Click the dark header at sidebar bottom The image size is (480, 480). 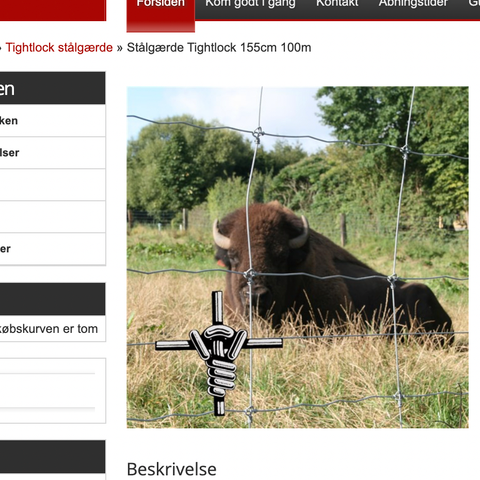(53, 457)
